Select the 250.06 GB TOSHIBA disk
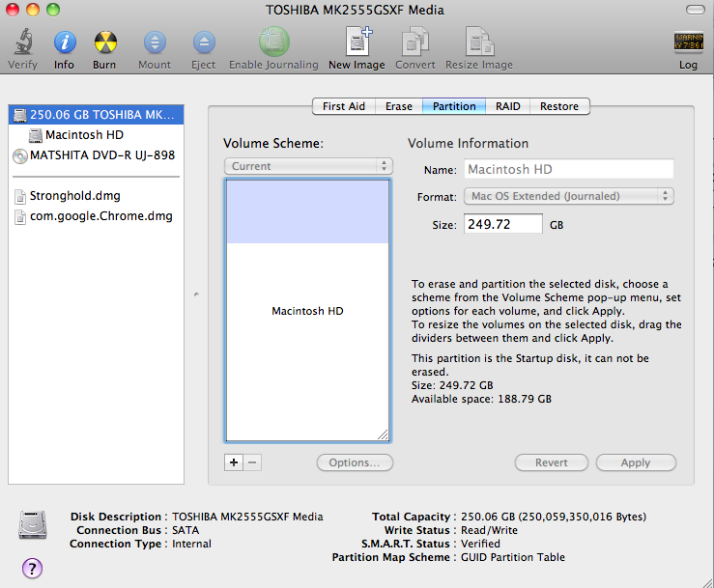714x588 pixels. 96,115
